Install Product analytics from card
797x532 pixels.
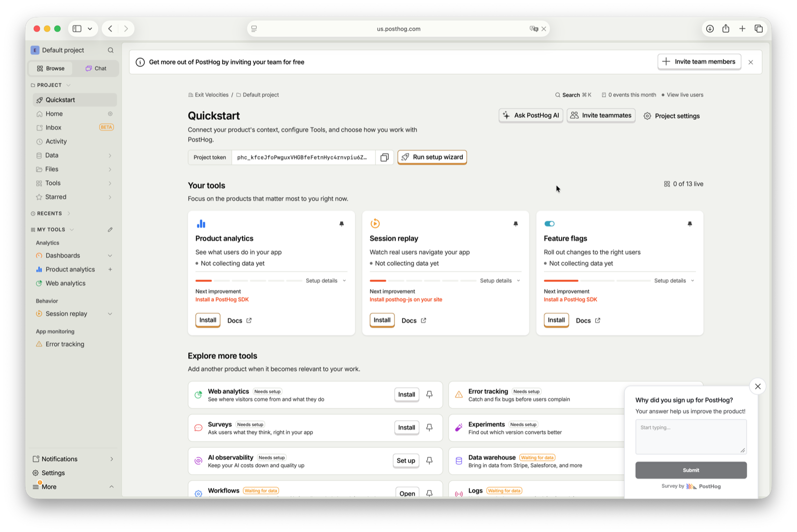pyautogui.click(x=208, y=320)
